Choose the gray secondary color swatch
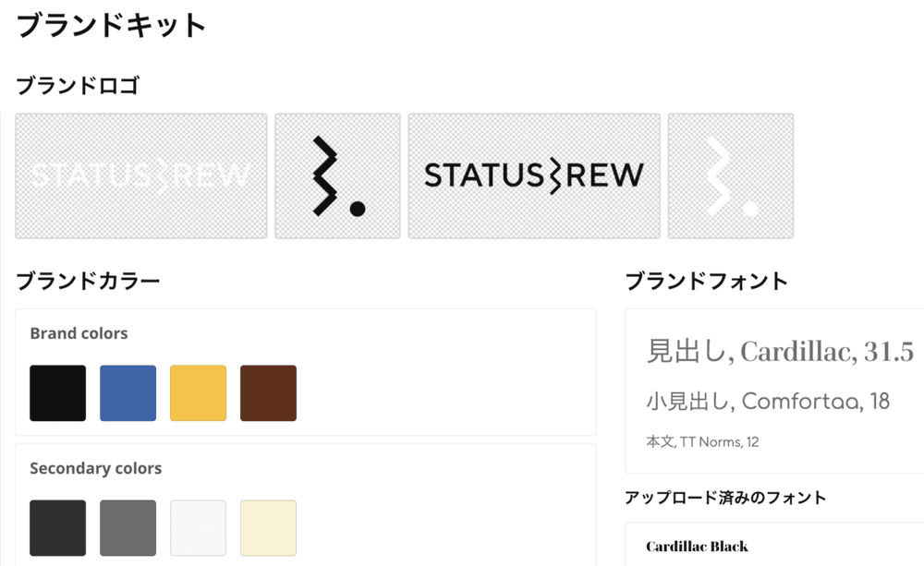 (x=128, y=528)
